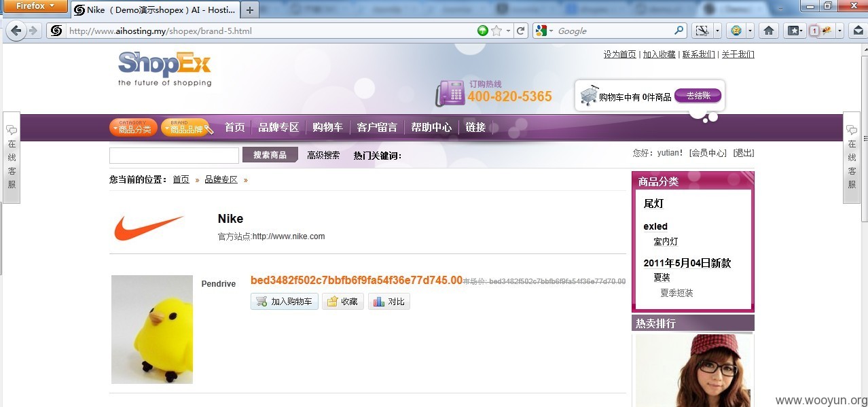Click 退出 logout link
Viewport: 868px width, 407px height.
(x=744, y=153)
